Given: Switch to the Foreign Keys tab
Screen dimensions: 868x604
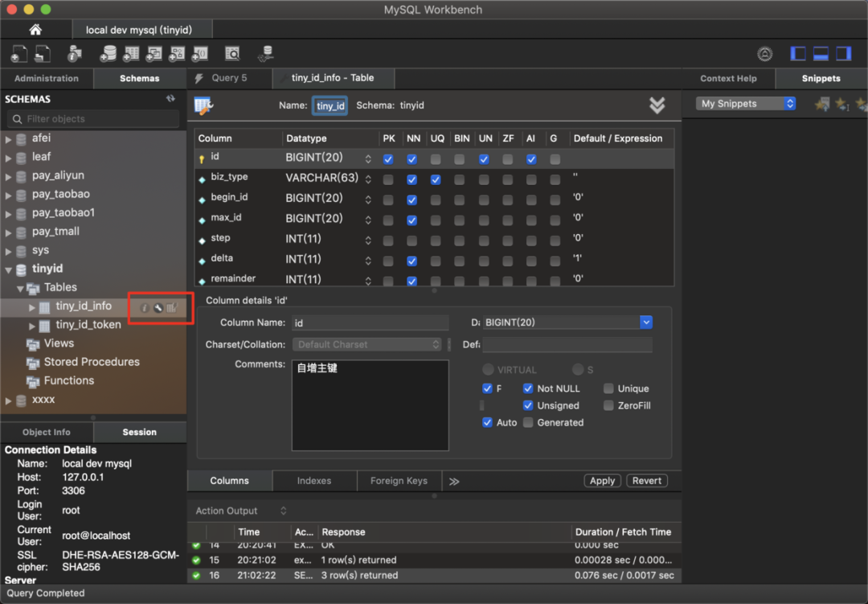Looking at the screenshot, I should [399, 480].
